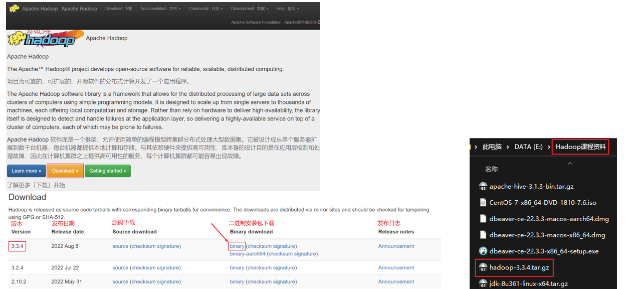Open the Apache Software Foundation navbar link
644x289 pixels.
click(x=256, y=22)
